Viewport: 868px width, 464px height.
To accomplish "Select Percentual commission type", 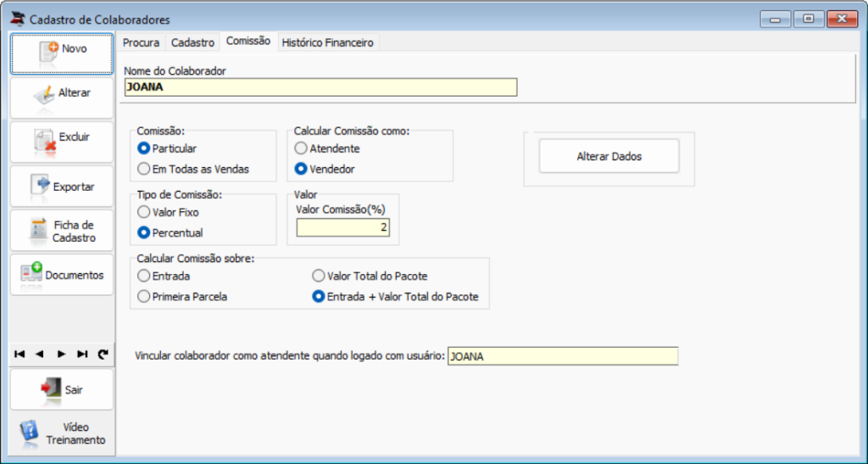I will tap(170, 232).
